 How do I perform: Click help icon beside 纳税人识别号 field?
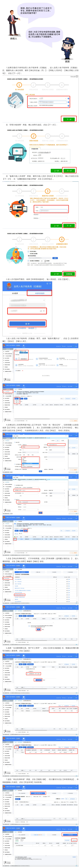69,102
